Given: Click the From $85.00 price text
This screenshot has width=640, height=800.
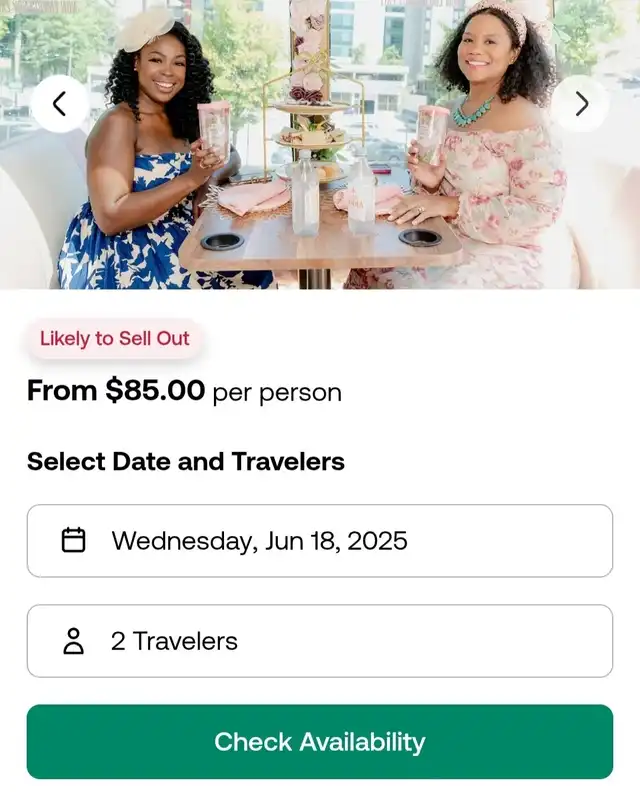Looking at the screenshot, I should [x=116, y=391].
